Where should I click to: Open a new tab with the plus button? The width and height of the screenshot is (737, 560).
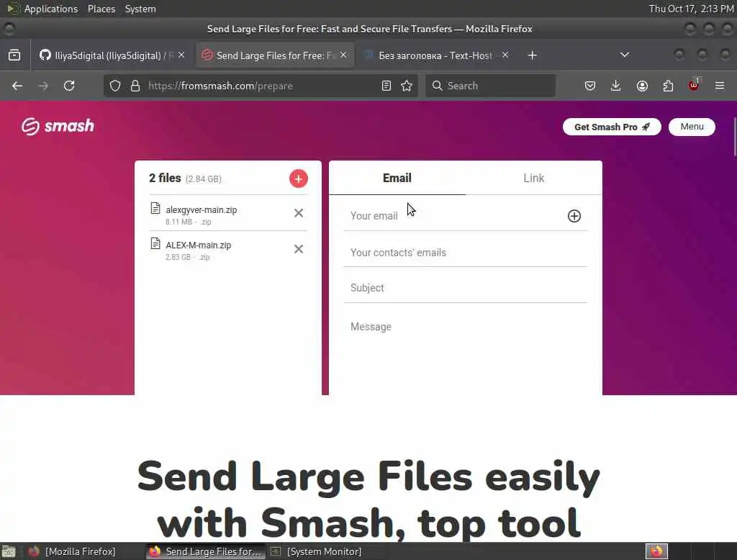point(532,55)
